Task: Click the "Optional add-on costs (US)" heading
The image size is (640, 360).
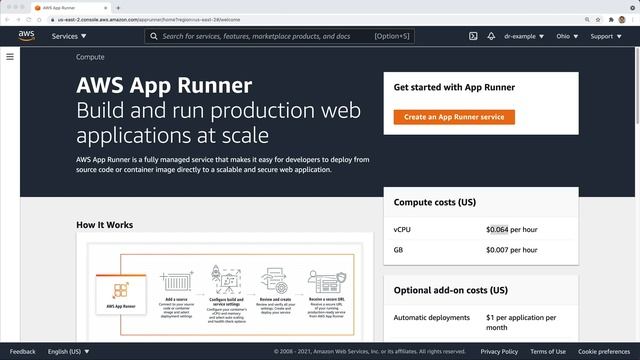Action: point(451,290)
